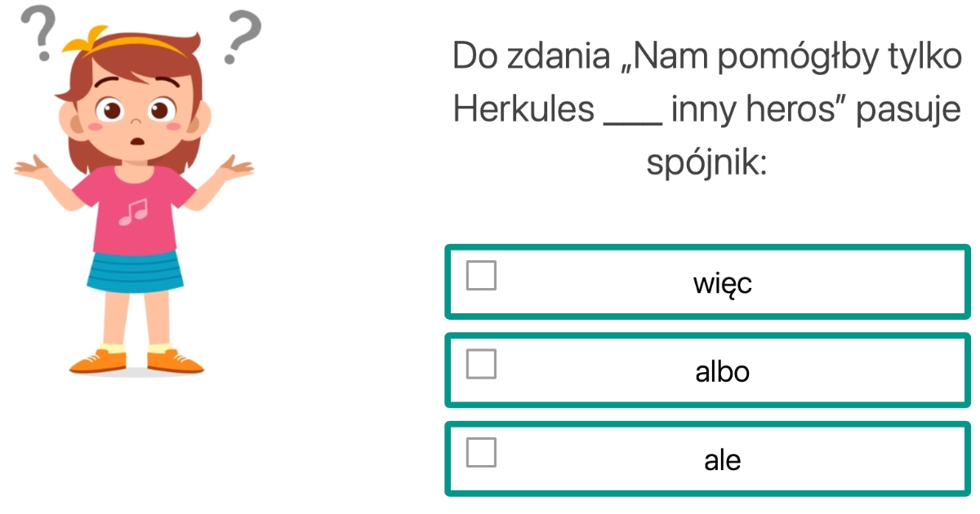Check the checkbox next to "ale"
This screenshot has height=514, width=980.
[480, 454]
